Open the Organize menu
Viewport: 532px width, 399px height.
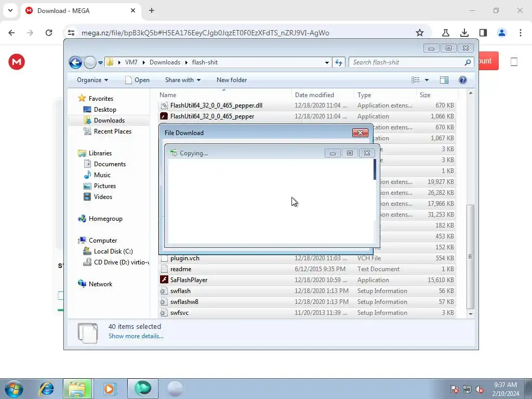[x=92, y=80]
